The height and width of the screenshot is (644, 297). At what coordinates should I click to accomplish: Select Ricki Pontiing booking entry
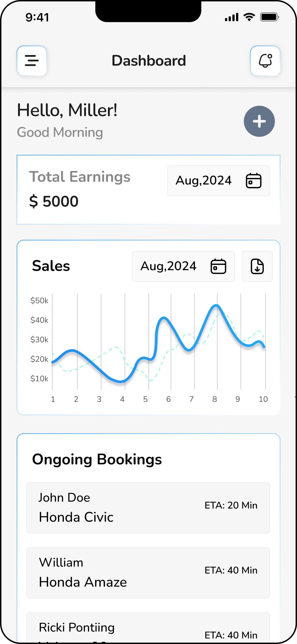coord(148,628)
